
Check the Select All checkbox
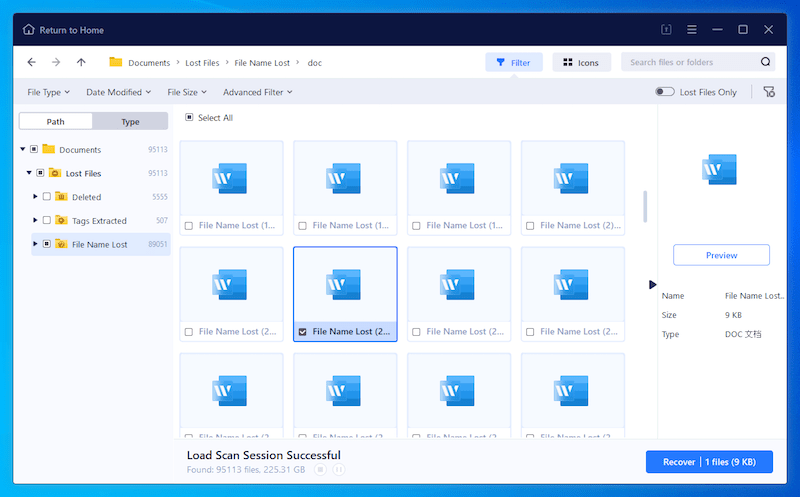click(189, 117)
